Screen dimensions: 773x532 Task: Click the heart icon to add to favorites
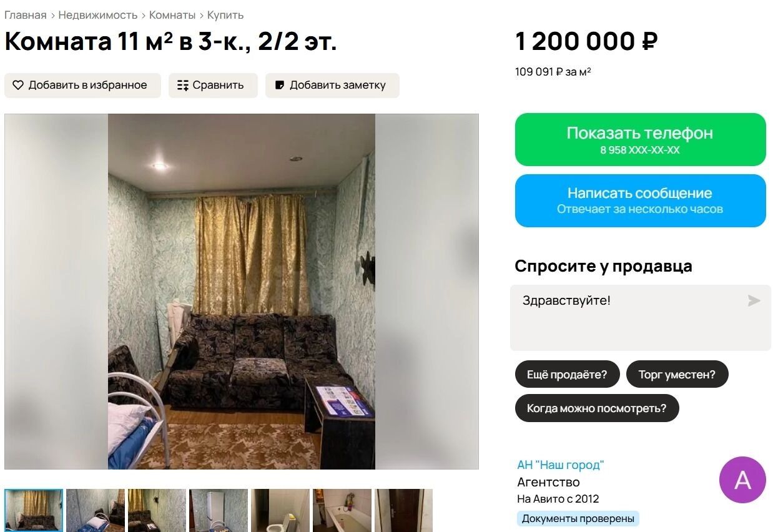coord(18,86)
